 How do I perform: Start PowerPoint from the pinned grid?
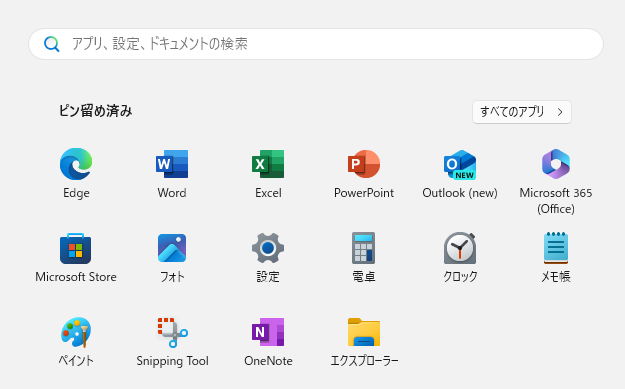[x=364, y=164]
